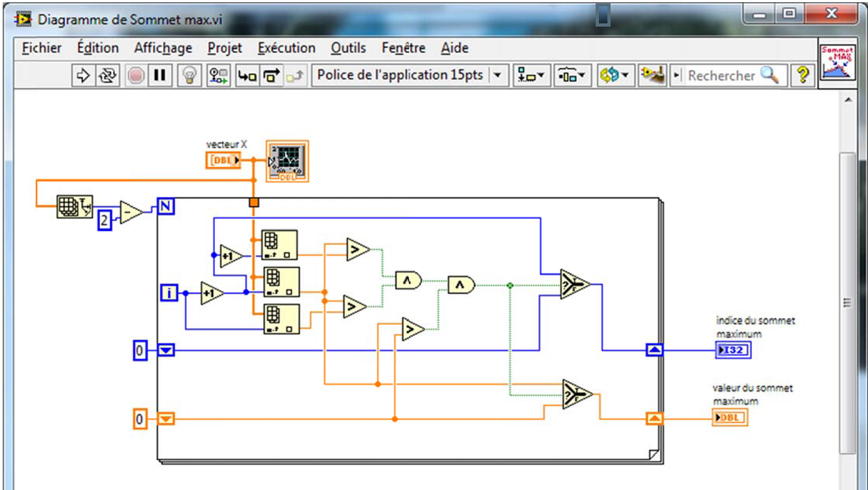Image resolution: width=868 pixels, height=490 pixels.
Task: Click the orange loop input tunnel
Action: coord(254,203)
